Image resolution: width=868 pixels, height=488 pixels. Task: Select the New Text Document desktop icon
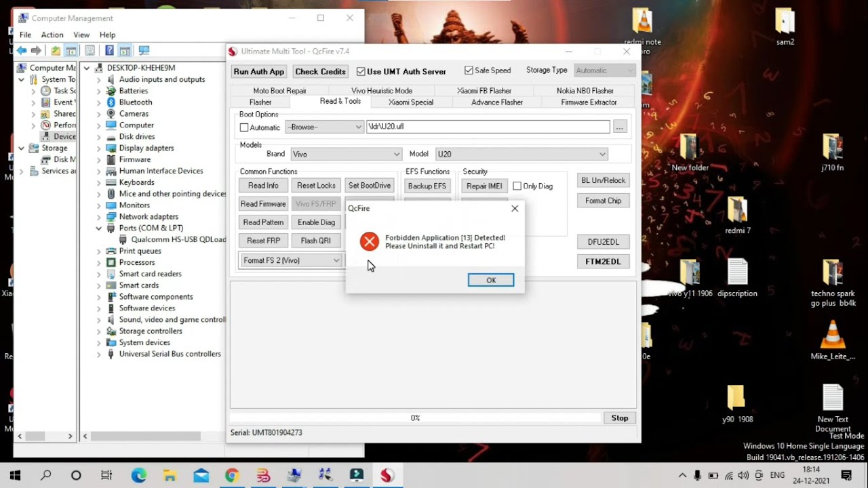coord(832,399)
